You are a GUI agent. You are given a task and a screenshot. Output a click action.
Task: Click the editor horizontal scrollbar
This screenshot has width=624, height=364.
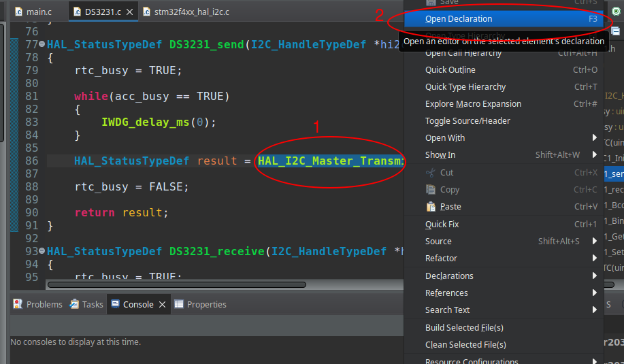(x=177, y=284)
